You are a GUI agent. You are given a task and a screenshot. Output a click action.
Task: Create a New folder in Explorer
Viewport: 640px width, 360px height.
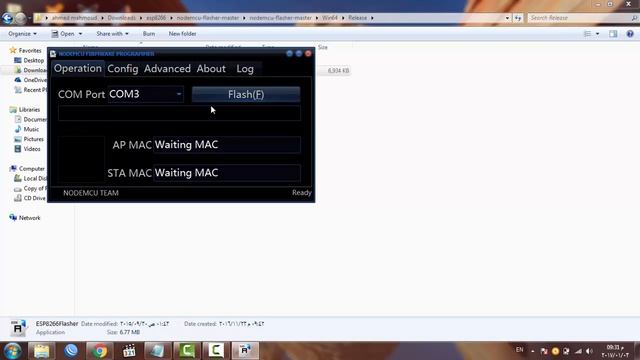tap(182, 33)
